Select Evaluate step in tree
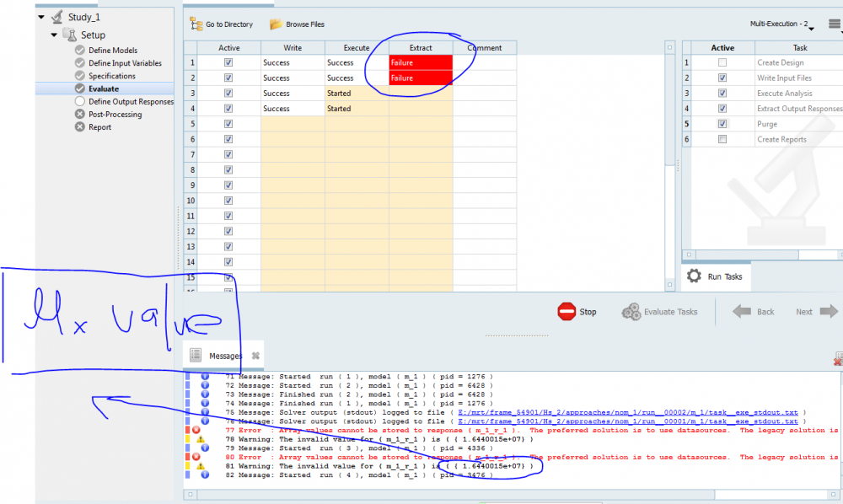This screenshot has width=843, height=504. (104, 88)
